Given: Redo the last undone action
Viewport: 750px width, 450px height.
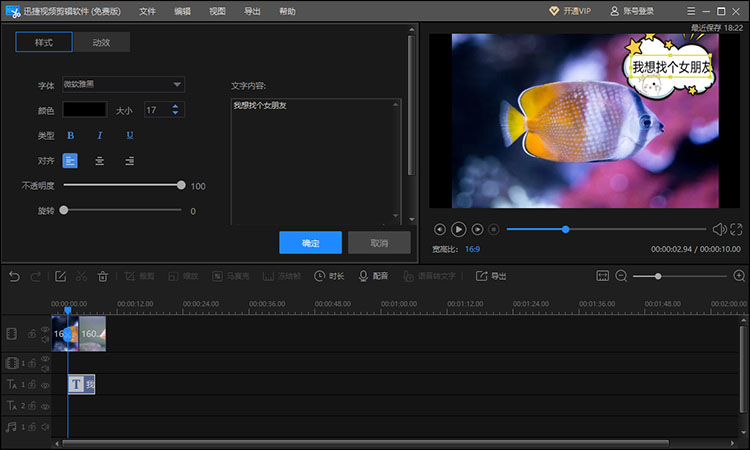Looking at the screenshot, I should 35,276.
